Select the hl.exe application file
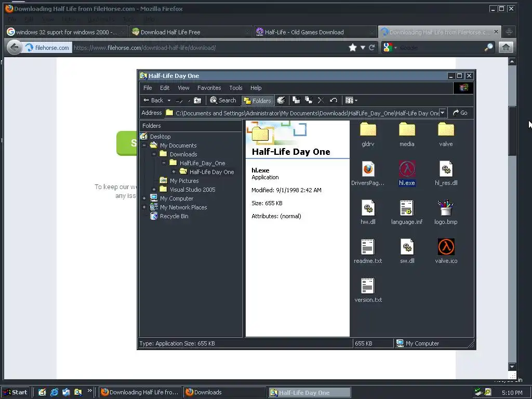Viewport: 532px width, 399px height. pos(407,174)
